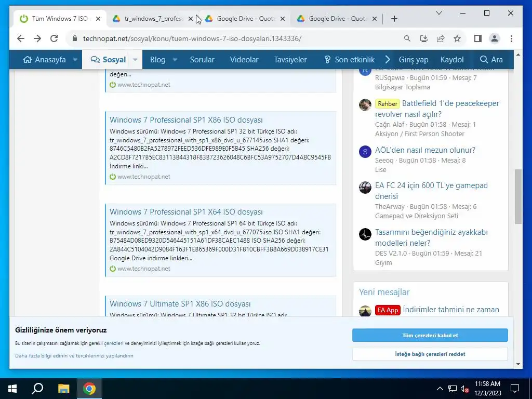This screenshot has width=532, height=399.
Task: Open the Chrome three-dot menu
Action: click(511, 38)
